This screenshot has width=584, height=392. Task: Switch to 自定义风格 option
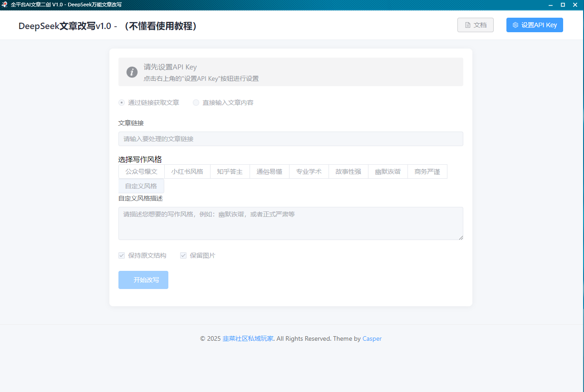point(141,186)
